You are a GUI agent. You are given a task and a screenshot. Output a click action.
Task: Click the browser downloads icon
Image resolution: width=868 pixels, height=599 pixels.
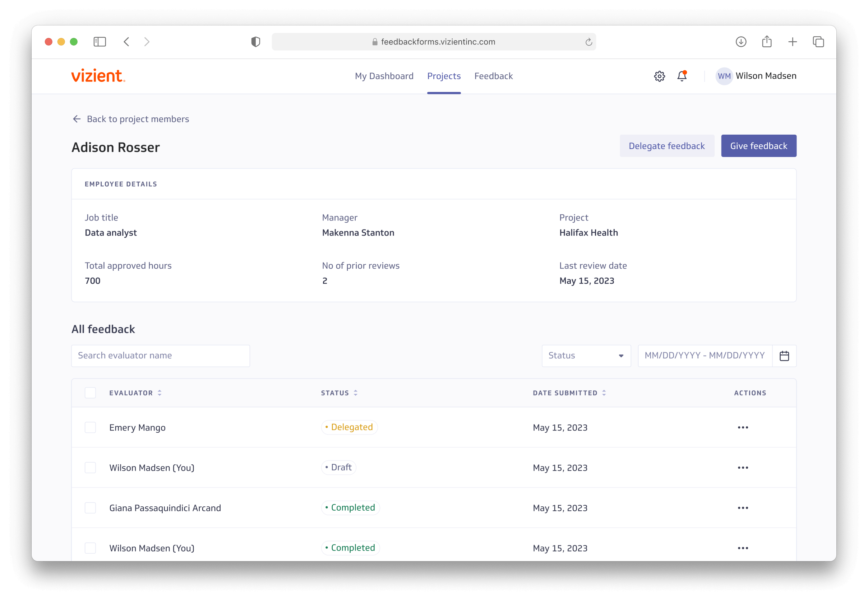pos(741,42)
